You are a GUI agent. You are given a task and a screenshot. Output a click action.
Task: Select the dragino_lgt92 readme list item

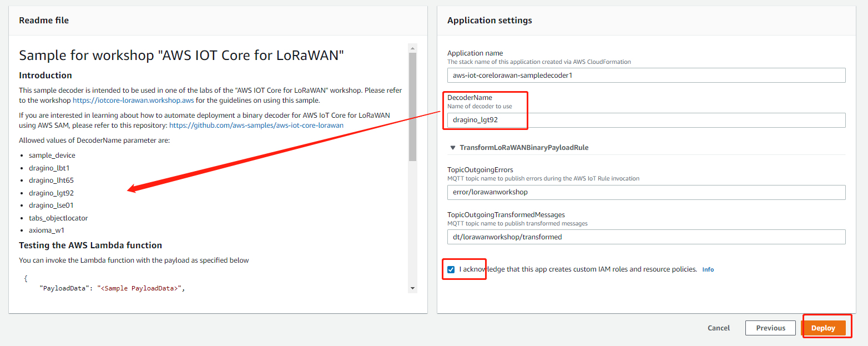[51, 193]
